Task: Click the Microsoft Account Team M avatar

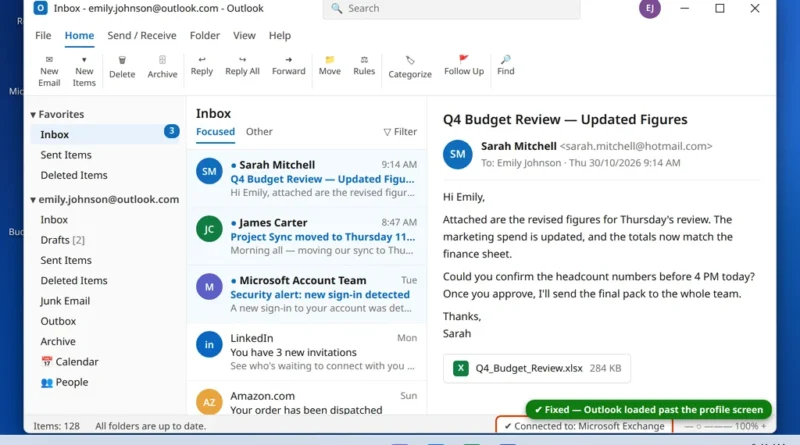Action: click(209, 287)
